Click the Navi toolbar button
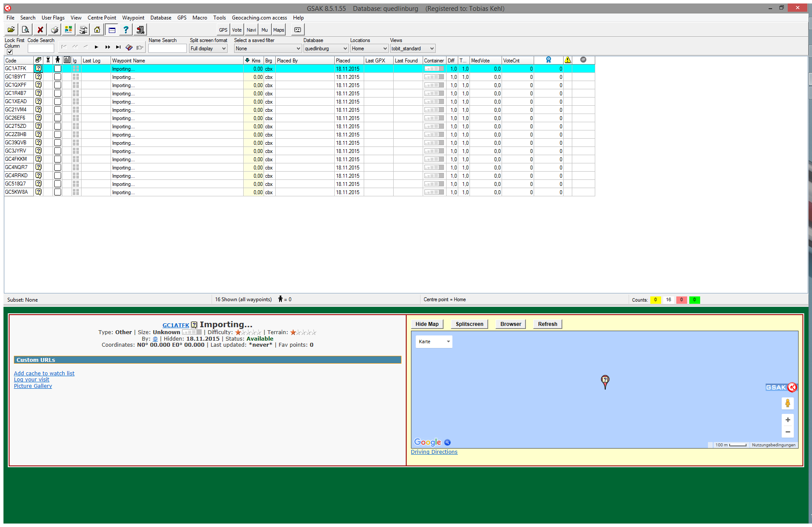This screenshot has width=812, height=527. (x=251, y=29)
